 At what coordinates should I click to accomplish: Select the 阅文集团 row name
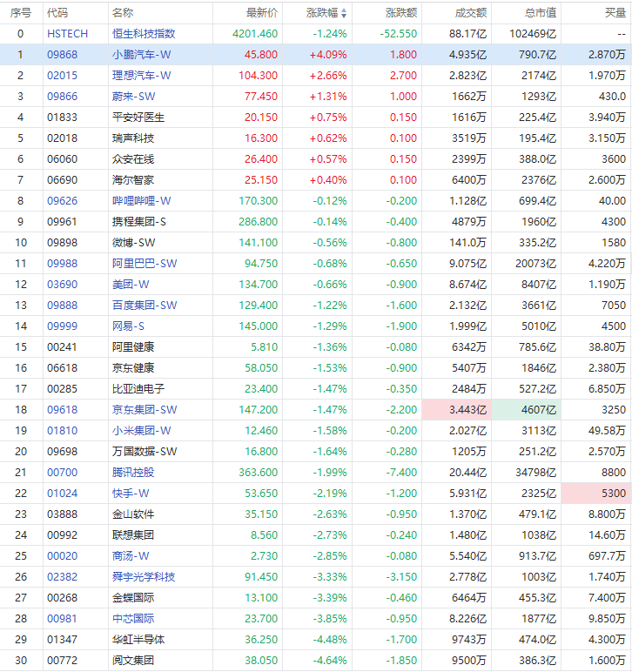click(x=133, y=661)
